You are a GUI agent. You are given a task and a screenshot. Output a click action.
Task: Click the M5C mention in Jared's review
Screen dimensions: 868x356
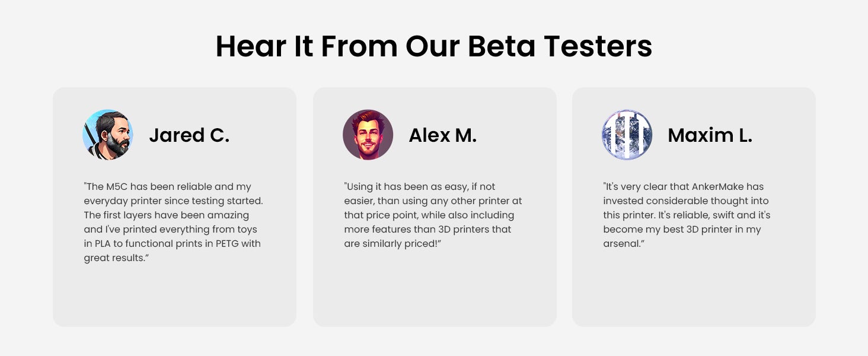pos(117,187)
